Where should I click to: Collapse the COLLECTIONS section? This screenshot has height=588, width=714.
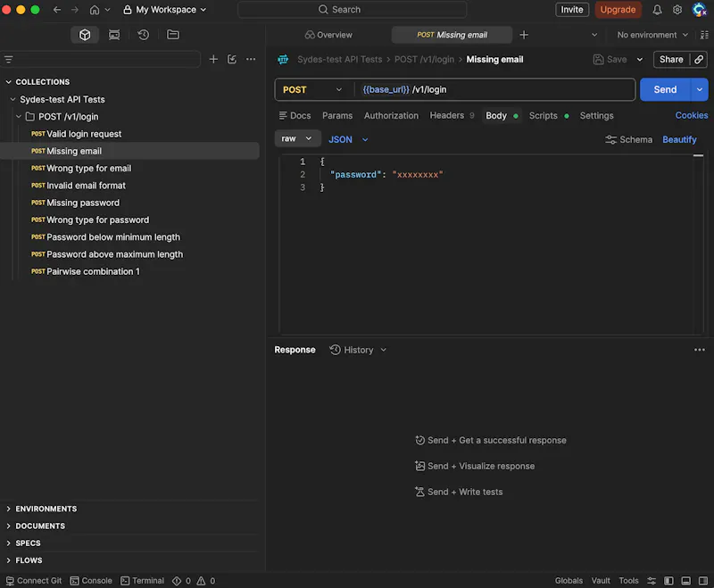coord(9,82)
